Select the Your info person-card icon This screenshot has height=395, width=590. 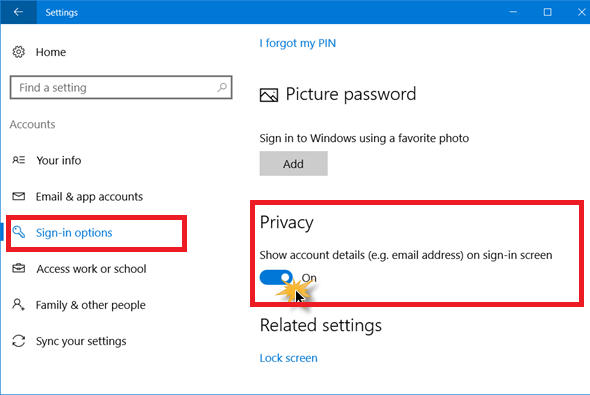click(x=18, y=160)
